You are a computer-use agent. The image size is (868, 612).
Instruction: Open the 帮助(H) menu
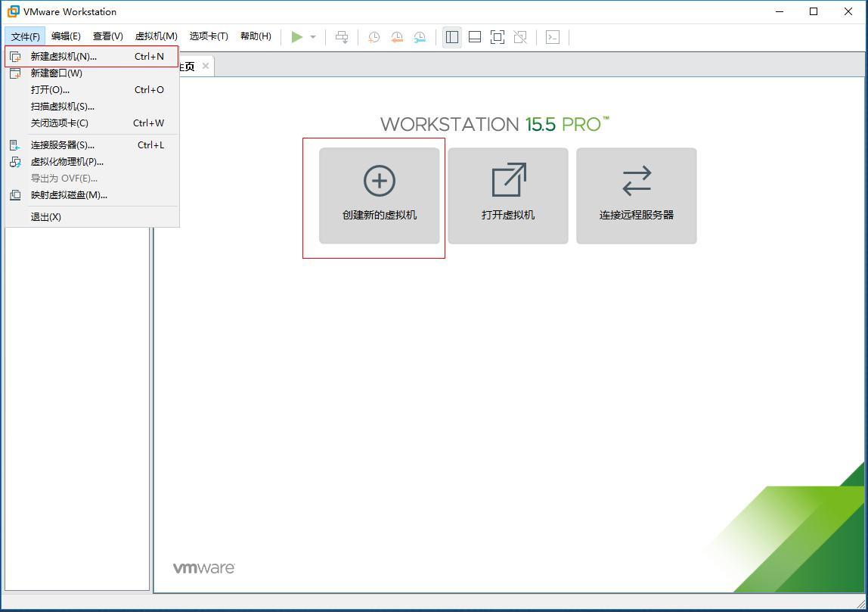(x=256, y=36)
